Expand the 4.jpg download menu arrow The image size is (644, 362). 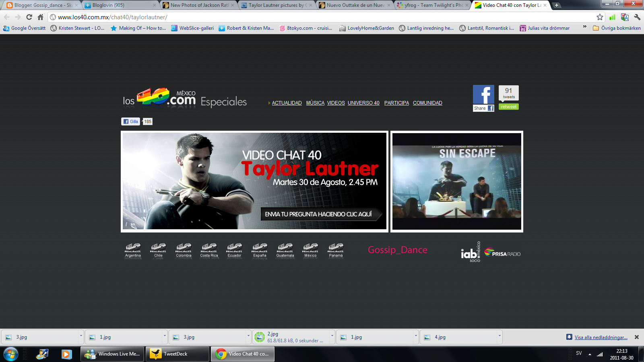pos(500,336)
